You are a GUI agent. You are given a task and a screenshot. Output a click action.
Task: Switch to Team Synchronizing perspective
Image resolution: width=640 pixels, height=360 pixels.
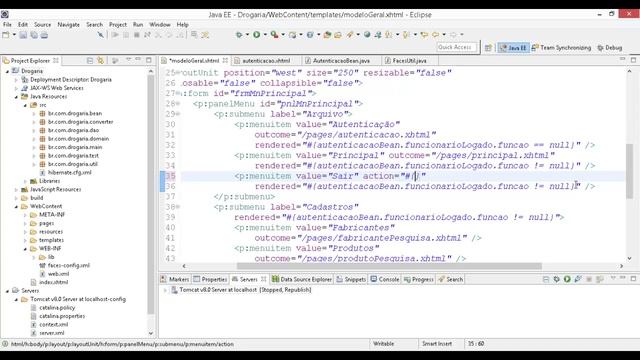pyautogui.click(x=561, y=48)
